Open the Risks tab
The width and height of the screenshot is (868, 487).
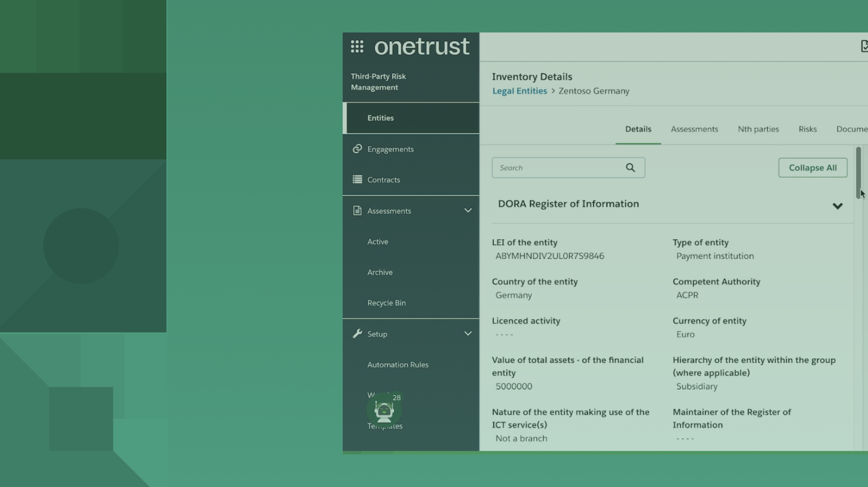(807, 129)
